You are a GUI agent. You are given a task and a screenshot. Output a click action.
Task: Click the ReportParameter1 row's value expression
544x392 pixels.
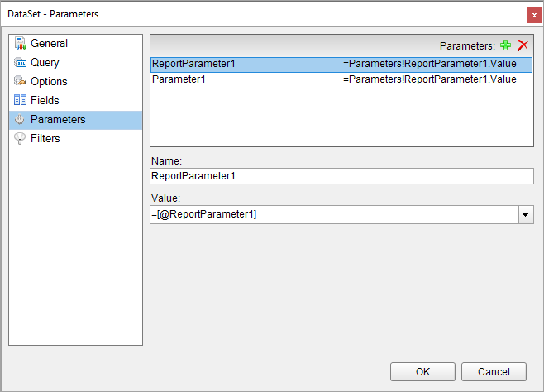point(430,64)
